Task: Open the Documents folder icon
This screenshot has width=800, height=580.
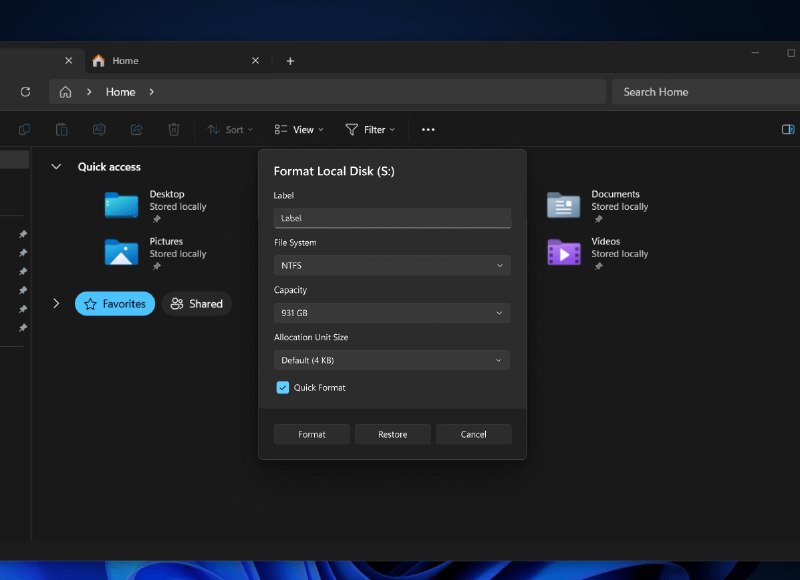Action: (x=563, y=205)
